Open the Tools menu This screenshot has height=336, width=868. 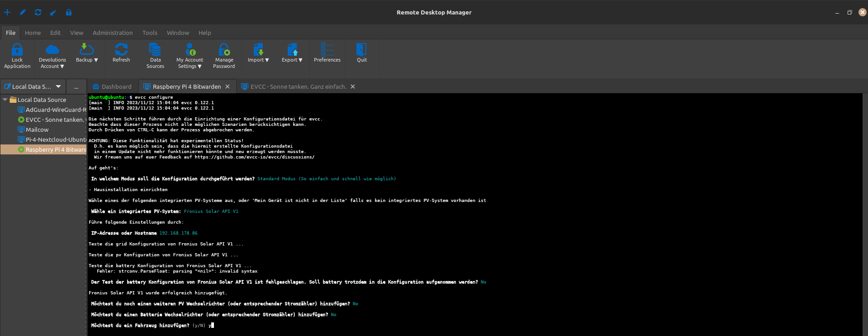(x=150, y=33)
